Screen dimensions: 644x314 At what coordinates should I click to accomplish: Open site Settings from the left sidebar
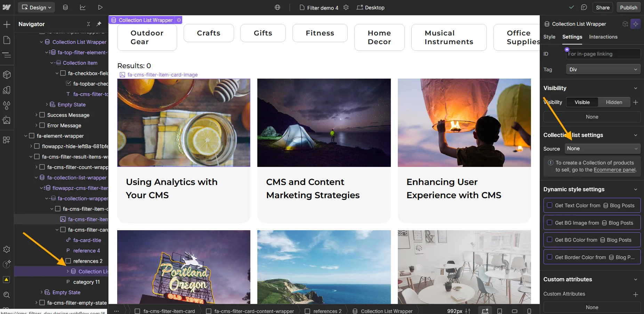7,249
